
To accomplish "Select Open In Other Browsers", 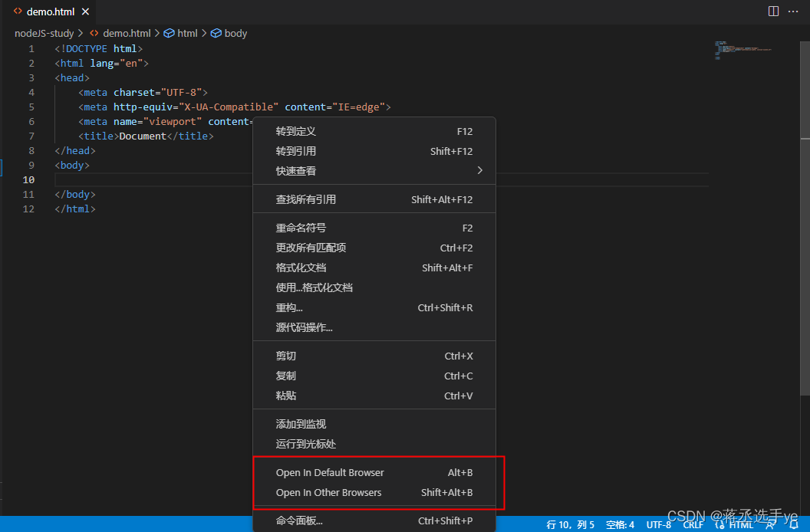I will [x=329, y=492].
